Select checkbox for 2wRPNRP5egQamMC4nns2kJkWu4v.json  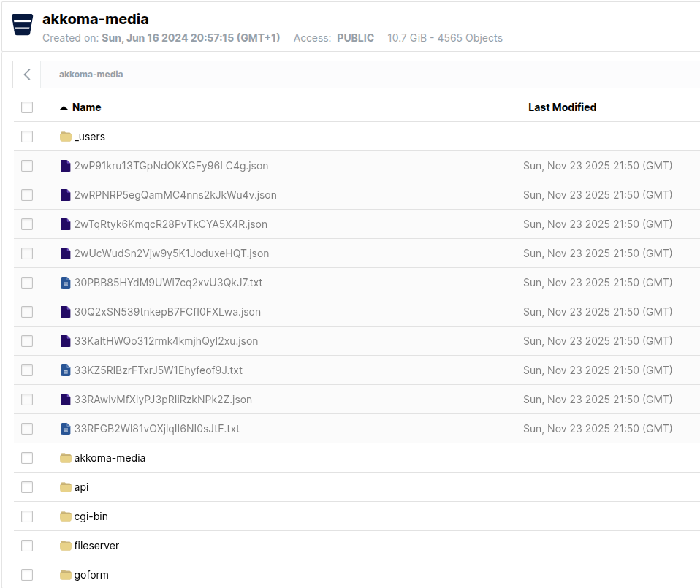27,195
